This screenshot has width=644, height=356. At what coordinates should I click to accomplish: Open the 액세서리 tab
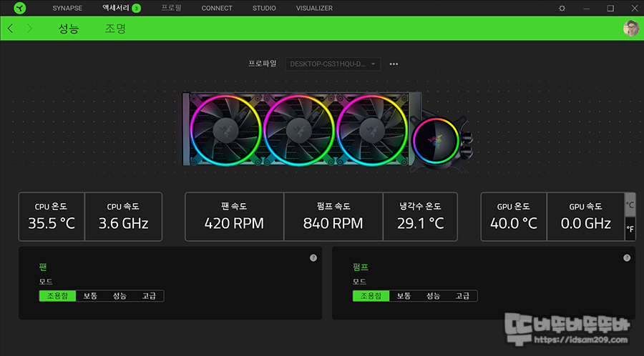115,8
